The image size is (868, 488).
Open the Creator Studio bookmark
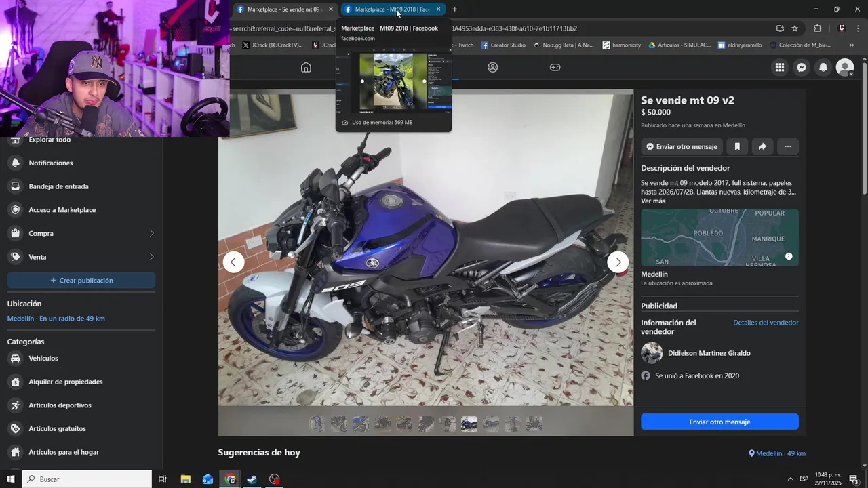(503, 45)
